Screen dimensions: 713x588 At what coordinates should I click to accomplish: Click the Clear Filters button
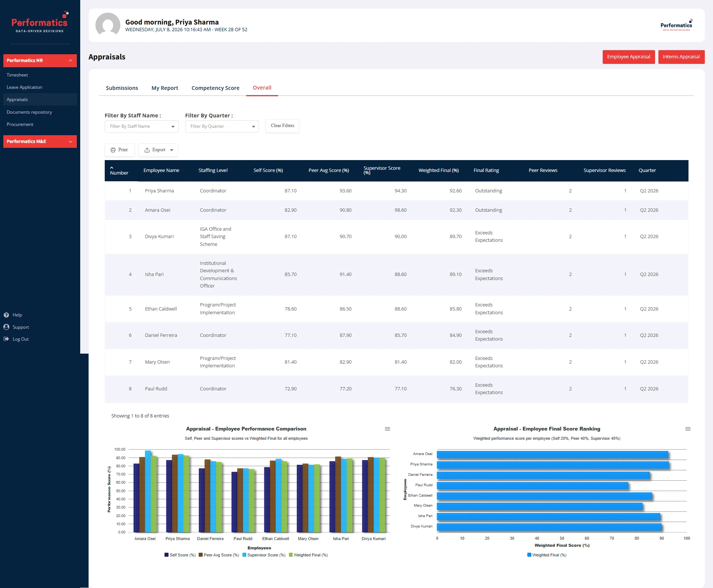click(282, 126)
